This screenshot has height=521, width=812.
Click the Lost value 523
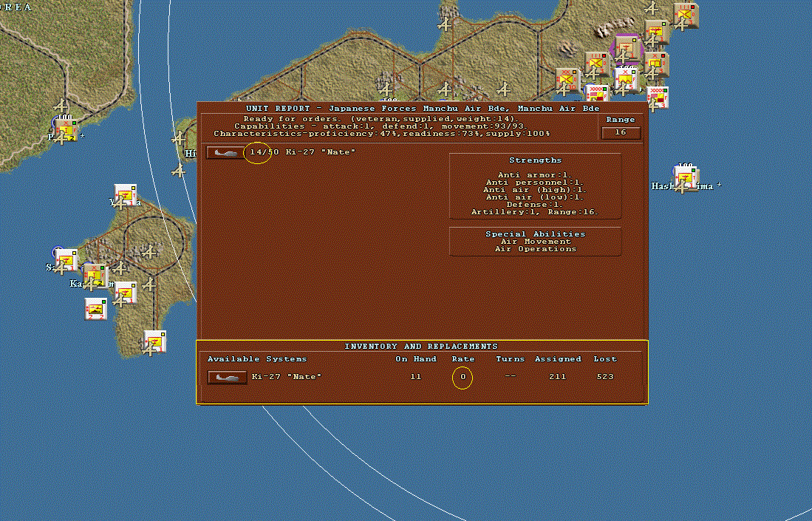[x=605, y=377]
